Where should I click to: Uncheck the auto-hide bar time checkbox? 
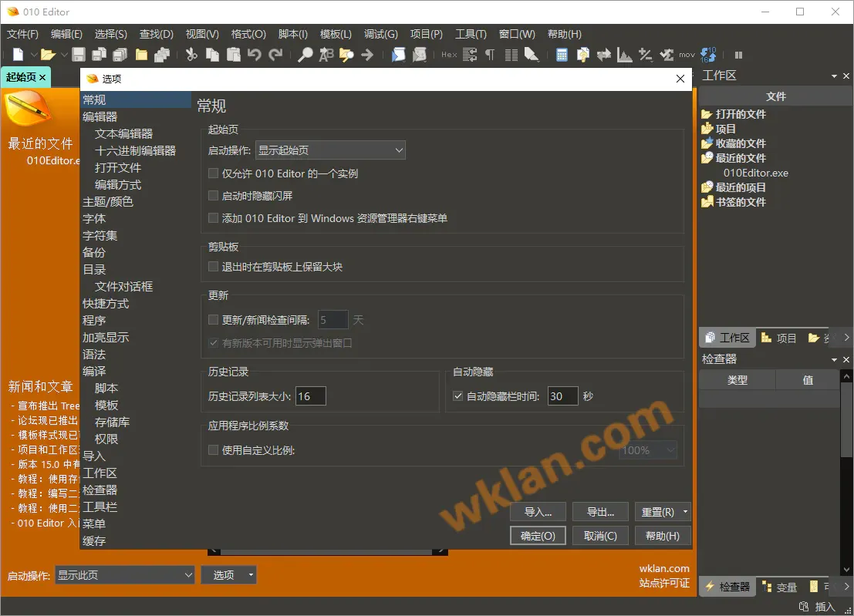click(457, 396)
